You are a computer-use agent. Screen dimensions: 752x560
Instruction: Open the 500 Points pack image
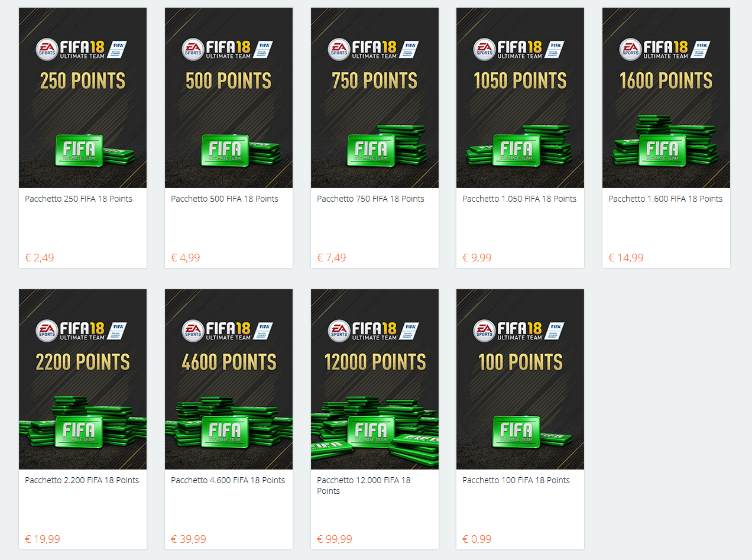click(x=229, y=98)
